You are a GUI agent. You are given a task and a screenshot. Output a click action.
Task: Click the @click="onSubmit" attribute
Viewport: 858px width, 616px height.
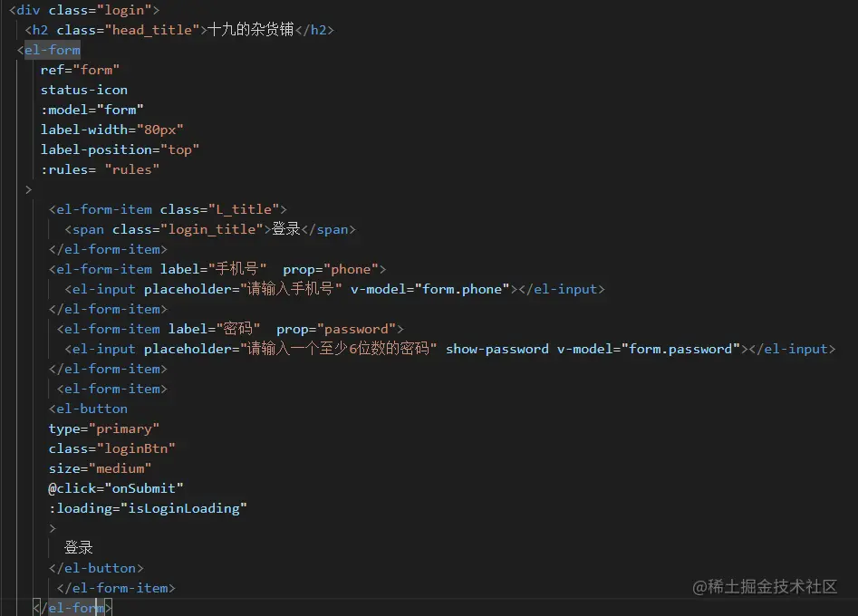click(116, 488)
